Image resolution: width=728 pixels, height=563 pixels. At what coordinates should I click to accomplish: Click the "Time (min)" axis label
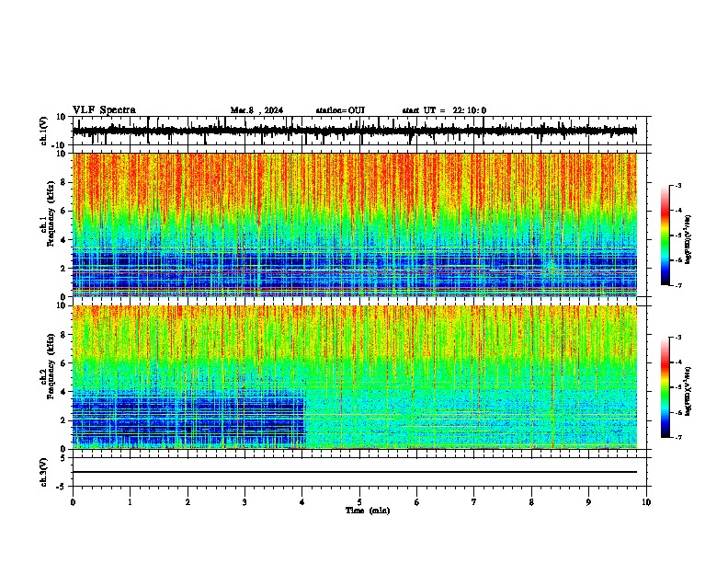[x=368, y=511]
